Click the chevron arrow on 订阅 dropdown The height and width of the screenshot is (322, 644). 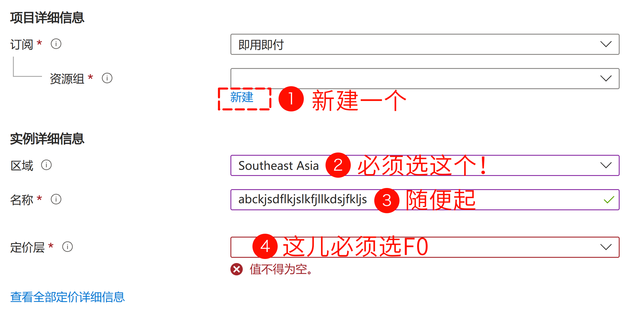(606, 44)
